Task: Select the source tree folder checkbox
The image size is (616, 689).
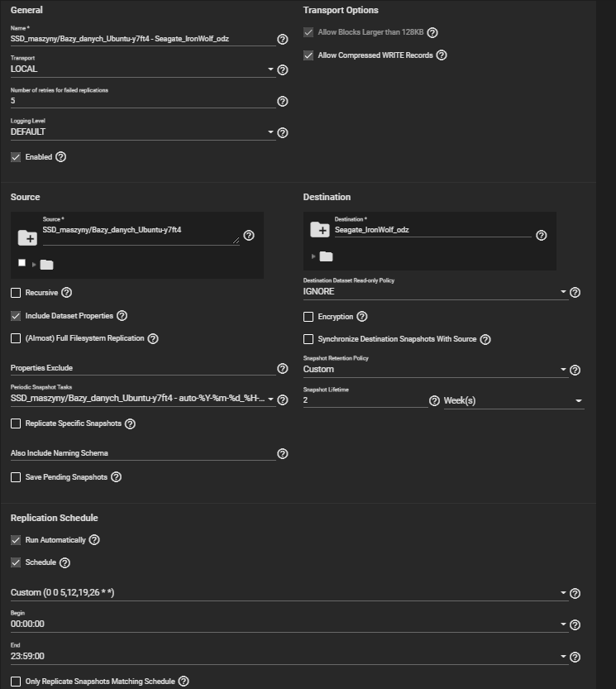Action: (22, 263)
